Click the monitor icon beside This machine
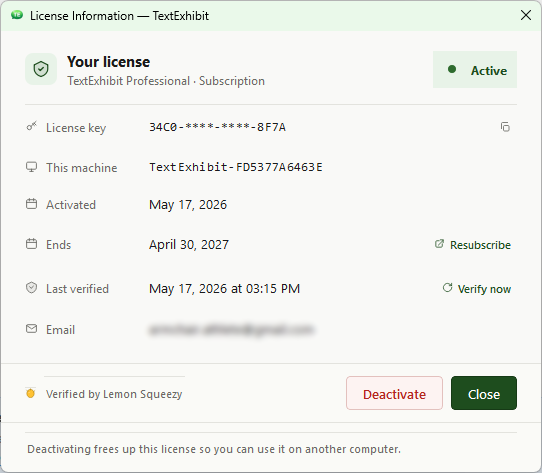The width and height of the screenshot is (542, 473). (x=31, y=167)
